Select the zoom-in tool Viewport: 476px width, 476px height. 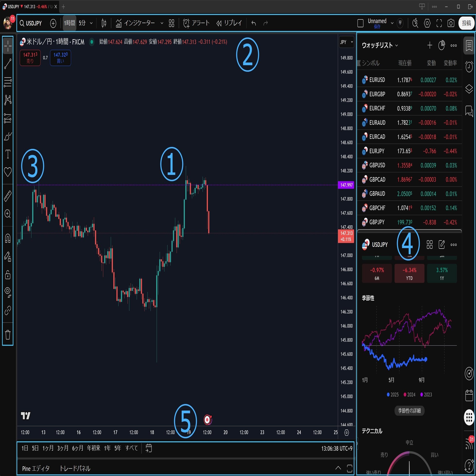pyautogui.click(x=8, y=214)
